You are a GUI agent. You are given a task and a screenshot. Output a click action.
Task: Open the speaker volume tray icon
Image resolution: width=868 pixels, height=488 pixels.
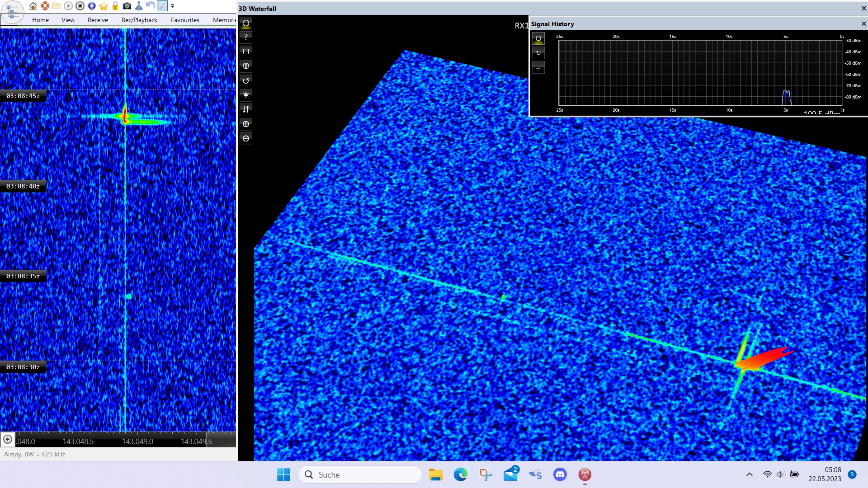pos(780,474)
